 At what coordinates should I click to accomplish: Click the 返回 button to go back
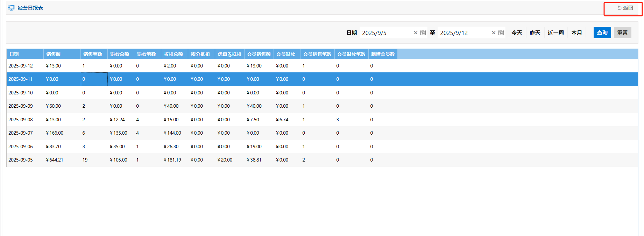[x=625, y=8]
